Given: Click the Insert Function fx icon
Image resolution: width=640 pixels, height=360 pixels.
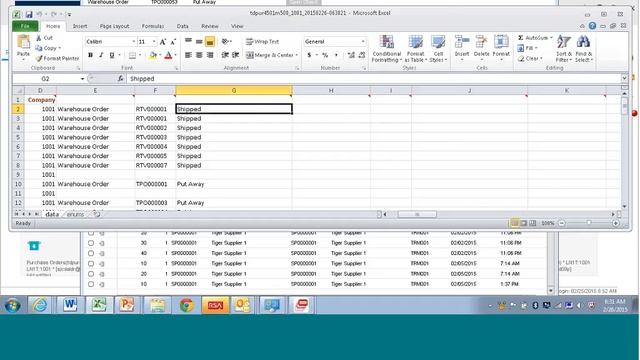Looking at the screenshot, I should tap(120, 78).
